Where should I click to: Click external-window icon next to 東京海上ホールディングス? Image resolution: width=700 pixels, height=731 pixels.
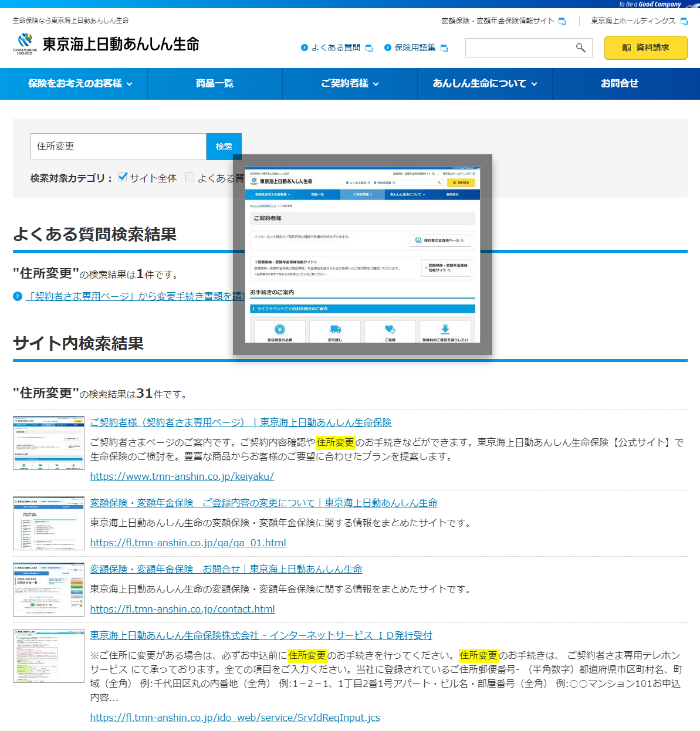pyautogui.click(x=684, y=21)
